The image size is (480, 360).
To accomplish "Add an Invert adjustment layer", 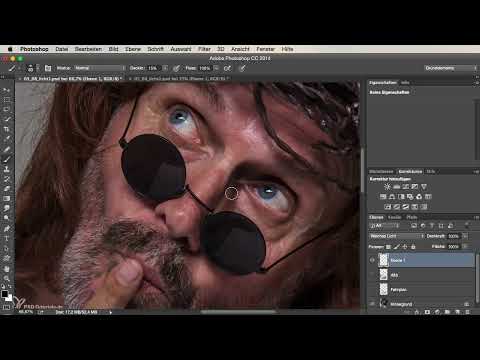I will click(x=388, y=207).
